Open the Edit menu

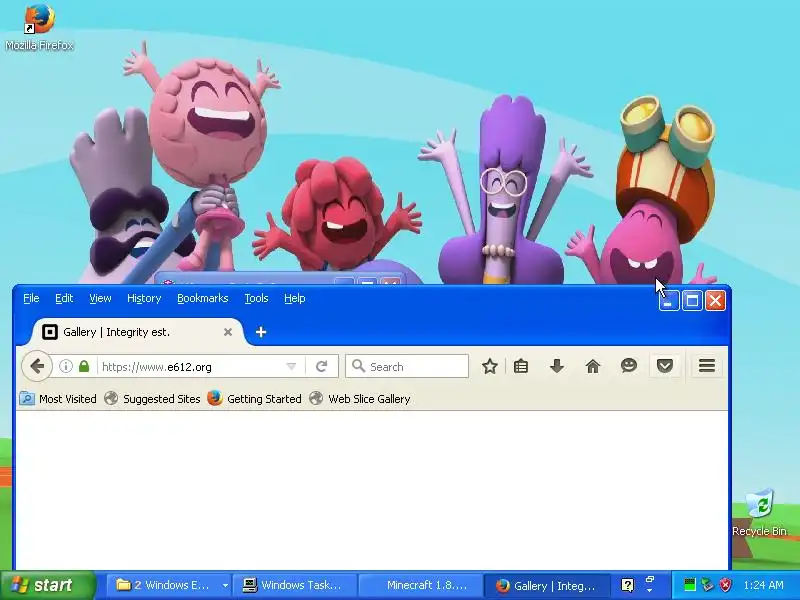[64, 298]
